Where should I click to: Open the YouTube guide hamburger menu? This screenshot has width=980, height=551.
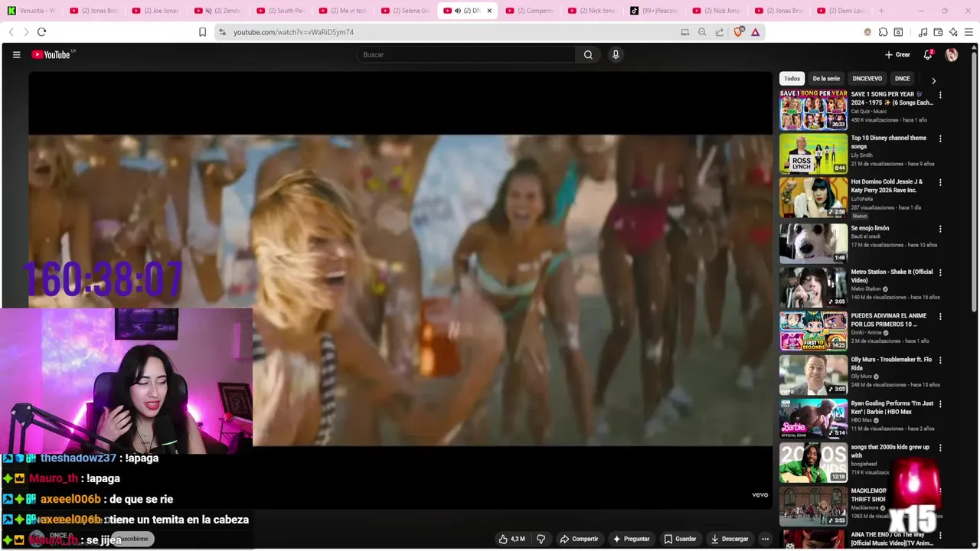click(x=16, y=54)
